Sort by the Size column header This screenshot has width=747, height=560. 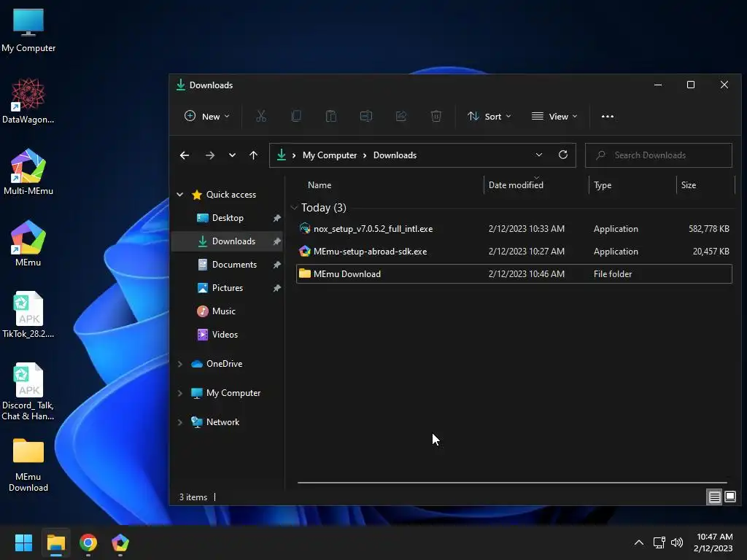pos(689,185)
